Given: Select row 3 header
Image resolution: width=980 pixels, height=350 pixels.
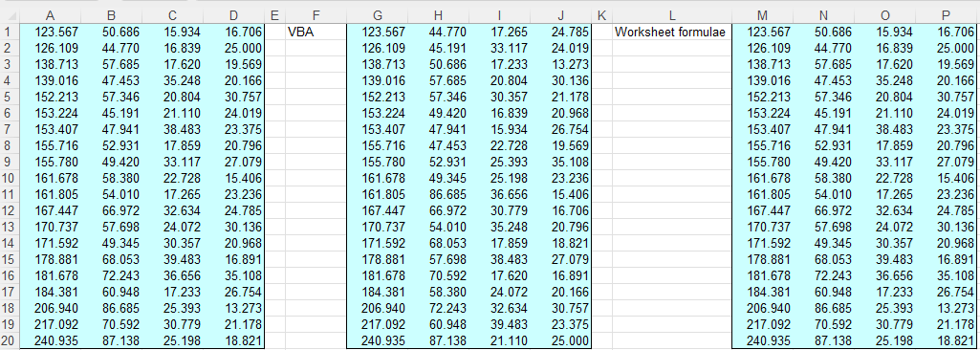Looking at the screenshot, I should [x=10, y=64].
